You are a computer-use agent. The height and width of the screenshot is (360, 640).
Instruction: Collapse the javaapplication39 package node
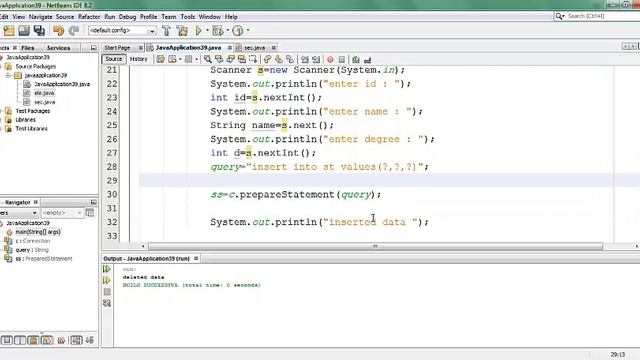8,76
